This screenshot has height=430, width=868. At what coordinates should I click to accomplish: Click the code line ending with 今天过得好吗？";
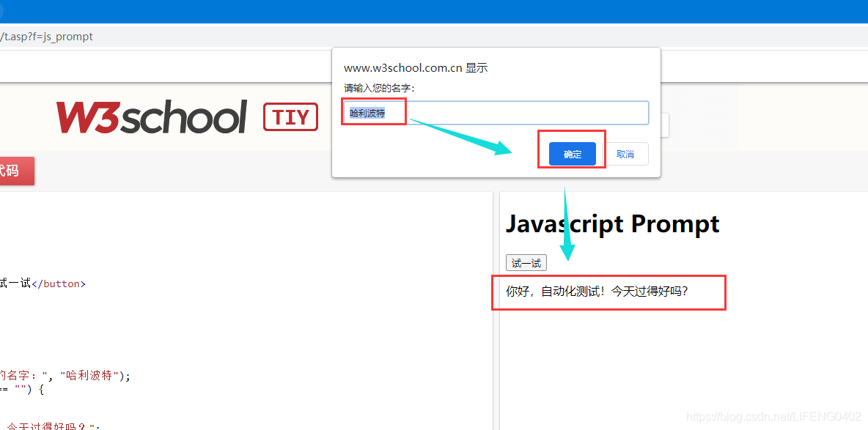tap(51, 426)
